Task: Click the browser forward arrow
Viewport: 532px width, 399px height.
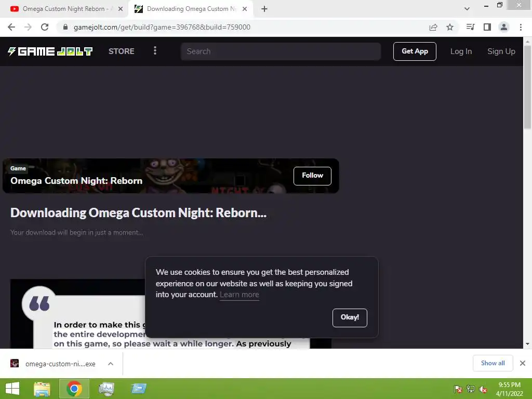Action: click(28, 27)
